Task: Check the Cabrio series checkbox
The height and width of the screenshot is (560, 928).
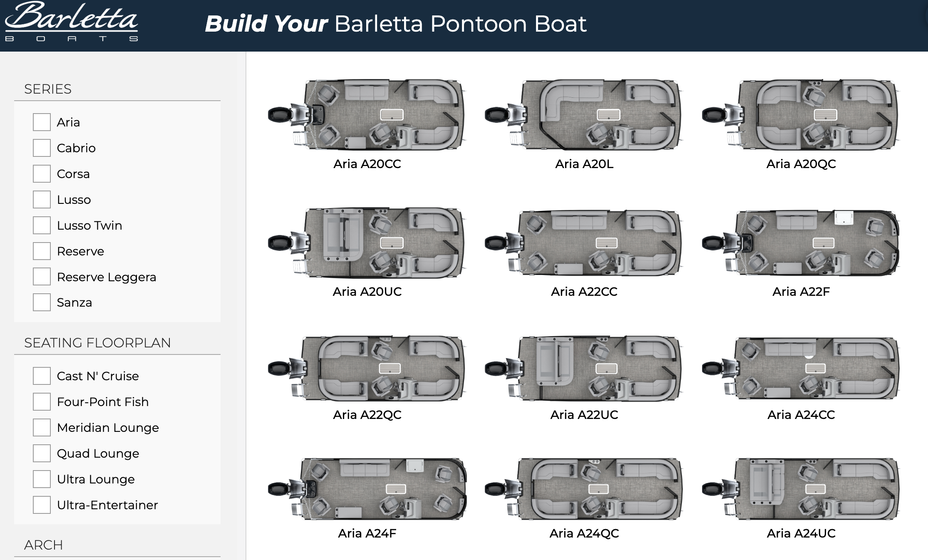Action: [42, 148]
